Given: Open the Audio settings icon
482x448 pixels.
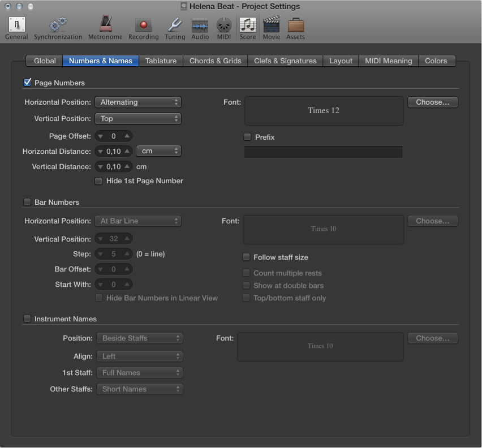Looking at the screenshot, I should coord(200,25).
